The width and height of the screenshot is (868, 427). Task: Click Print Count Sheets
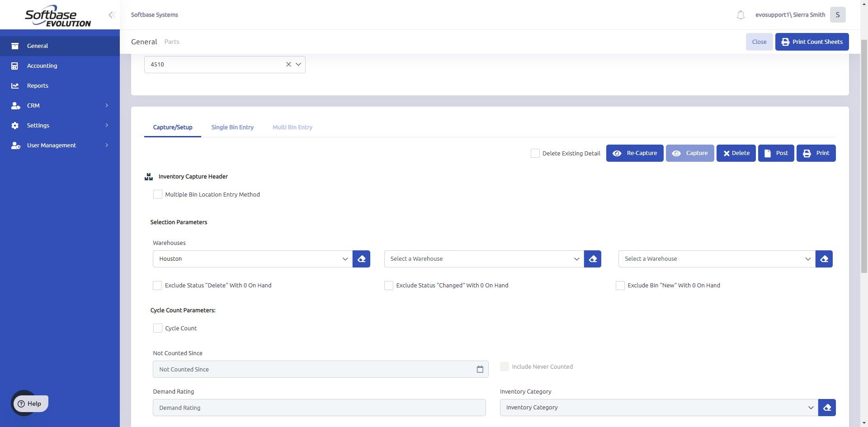click(x=812, y=42)
